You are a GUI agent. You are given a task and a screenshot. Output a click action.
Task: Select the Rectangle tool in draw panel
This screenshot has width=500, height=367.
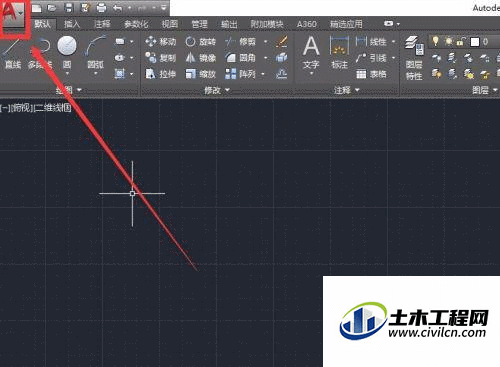pos(120,42)
